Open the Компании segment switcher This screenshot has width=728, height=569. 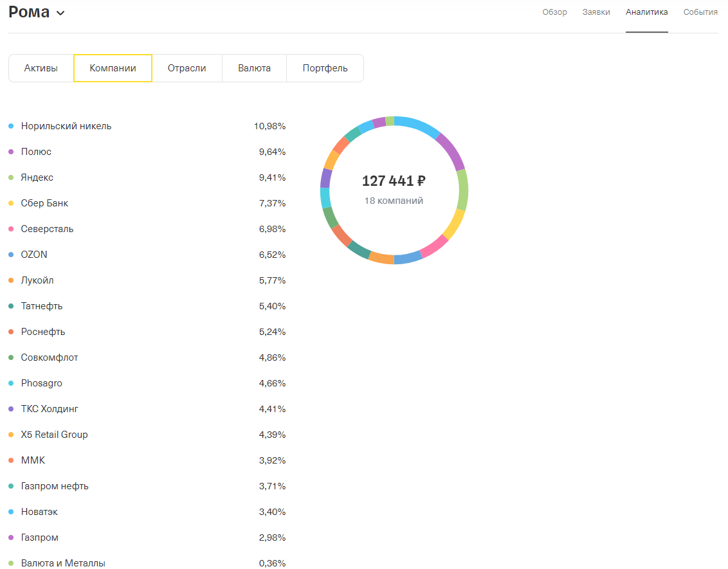(113, 68)
